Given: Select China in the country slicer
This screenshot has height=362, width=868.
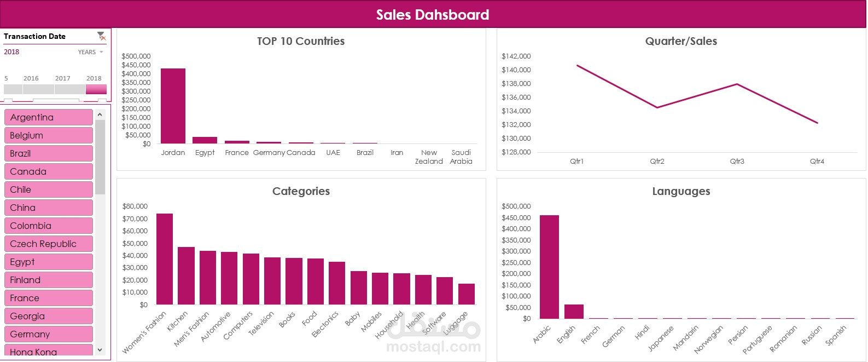Looking at the screenshot, I should pyautogui.click(x=48, y=208).
